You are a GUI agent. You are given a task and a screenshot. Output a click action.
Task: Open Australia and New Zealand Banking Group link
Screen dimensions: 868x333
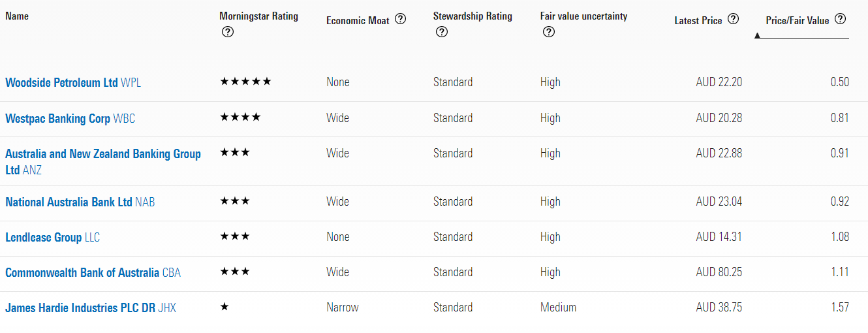click(103, 162)
